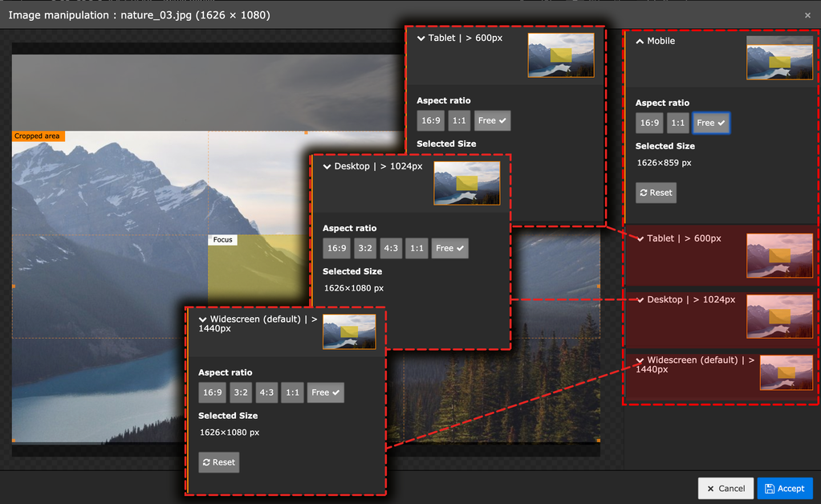Click Tablet preview thumbnail in the right sidebar
The width and height of the screenshot is (821, 504).
[778, 255]
